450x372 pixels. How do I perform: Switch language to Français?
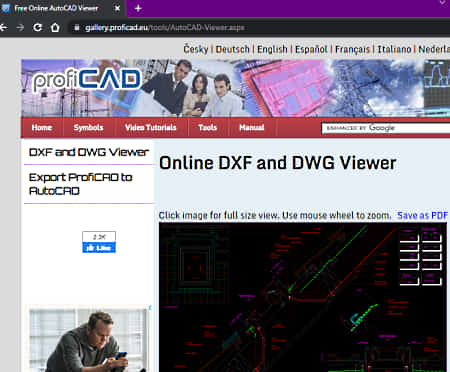coord(352,49)
